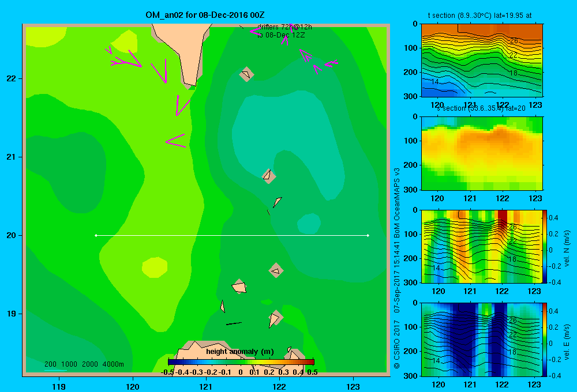Screen dimensions: 577x392
Task: Open the eastward velocity section plot
Action: (x=482, y=340)
